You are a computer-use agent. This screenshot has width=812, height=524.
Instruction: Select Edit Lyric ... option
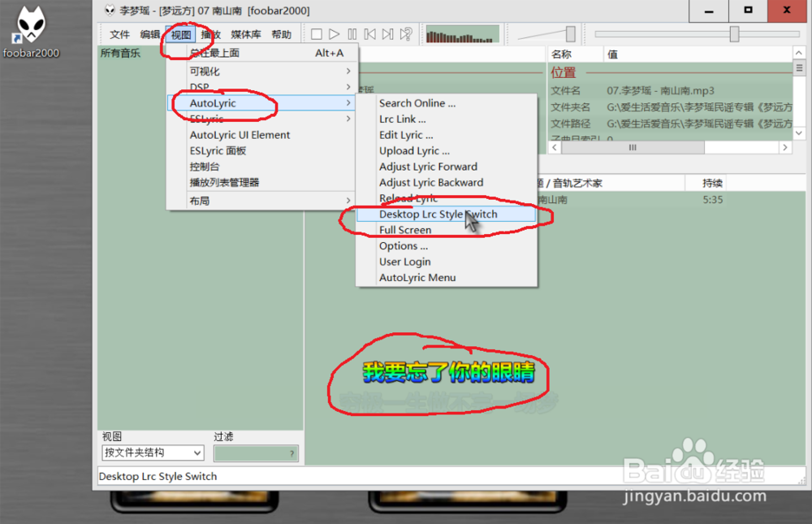pos(447,135)
